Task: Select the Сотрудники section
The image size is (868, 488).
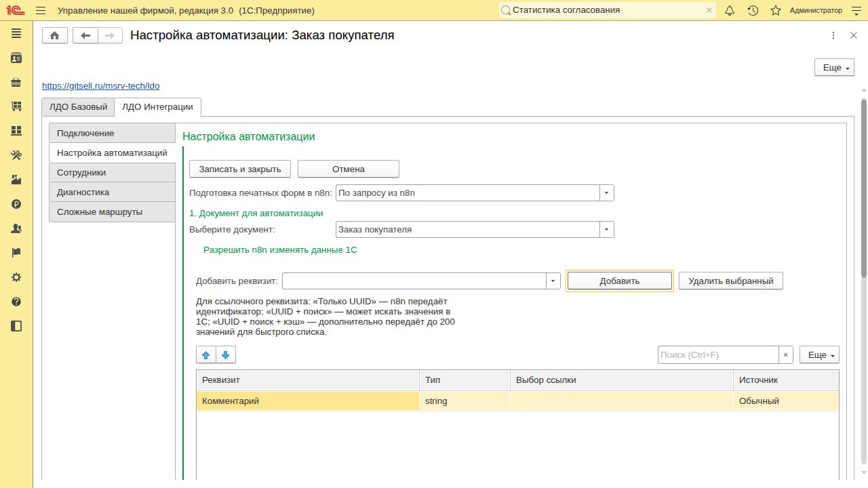Action: pyautogui.click(x=112, y=172)
